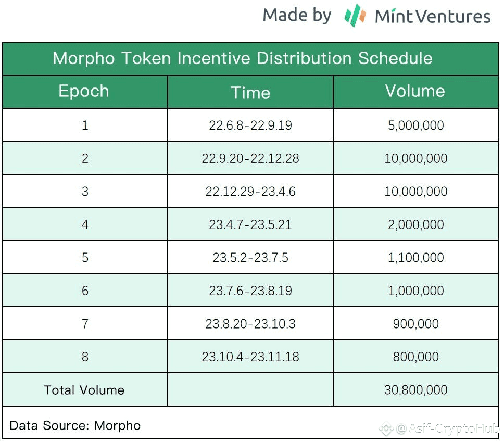This screenshot has height=442, width=504.
Task: Click the Data Source: Morpho footer text
Action: pos(75,426)
